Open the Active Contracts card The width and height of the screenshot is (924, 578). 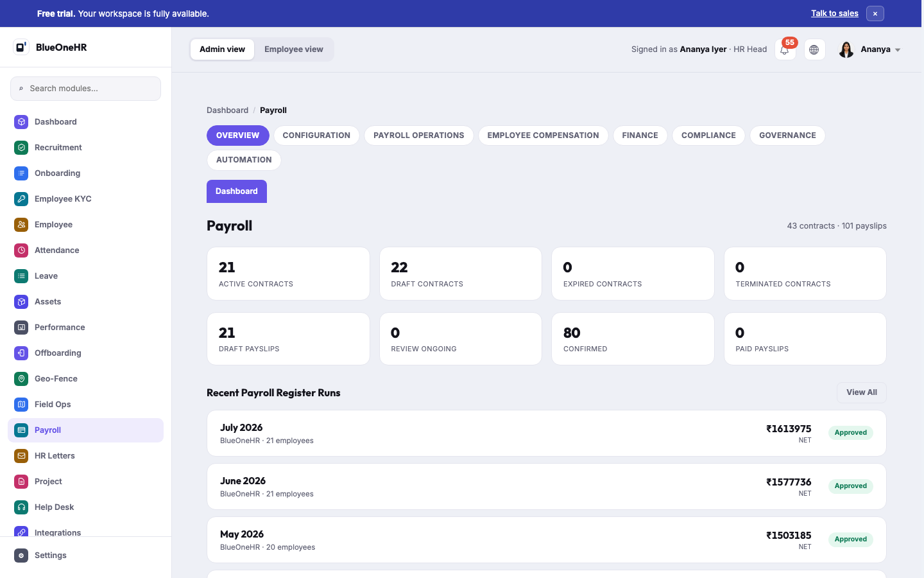pos(288,274)
